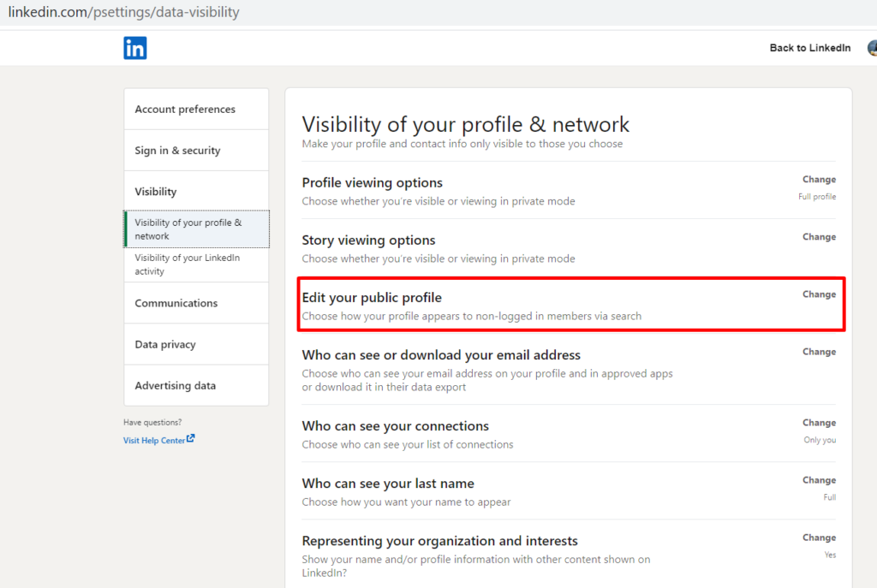
Task: Open Communications section
Action: click(196, 303)
